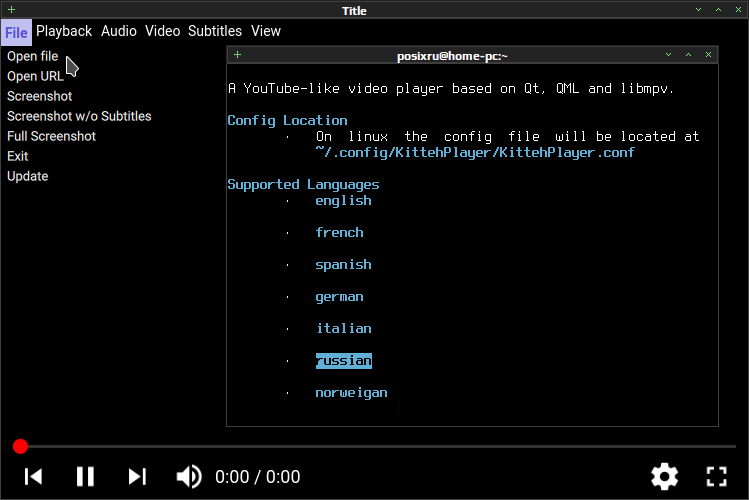Click the green plus icon in Title window
Screen dimensions: 749x500
[11, 10]
